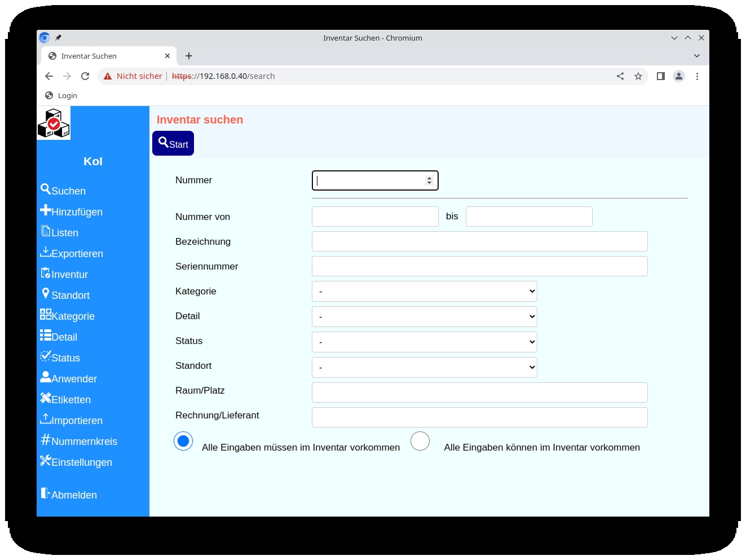The image size is (746, 560).
Task: Click the Seriennummer input field
Action: pyautogui.click(x=480, y=266)
